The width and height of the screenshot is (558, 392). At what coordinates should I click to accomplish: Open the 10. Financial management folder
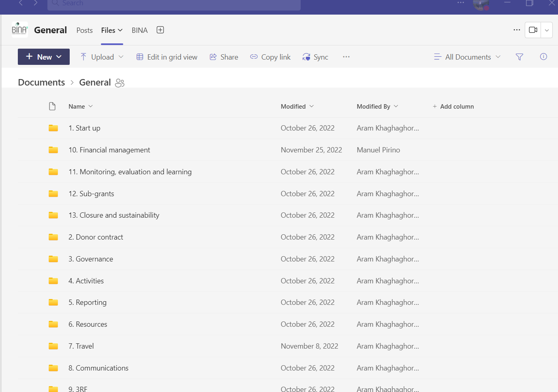[x=109, y=150]
